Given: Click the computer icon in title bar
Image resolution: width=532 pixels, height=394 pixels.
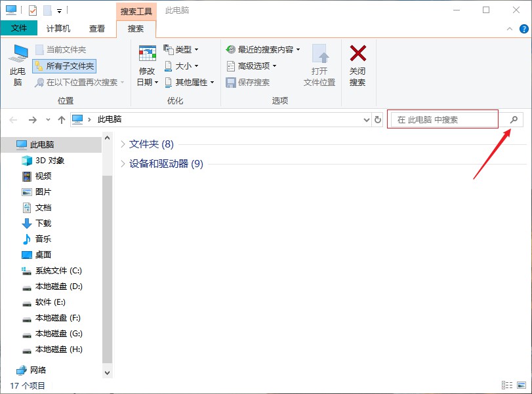Looking at the screenshot, I should (x=11, y=10).
